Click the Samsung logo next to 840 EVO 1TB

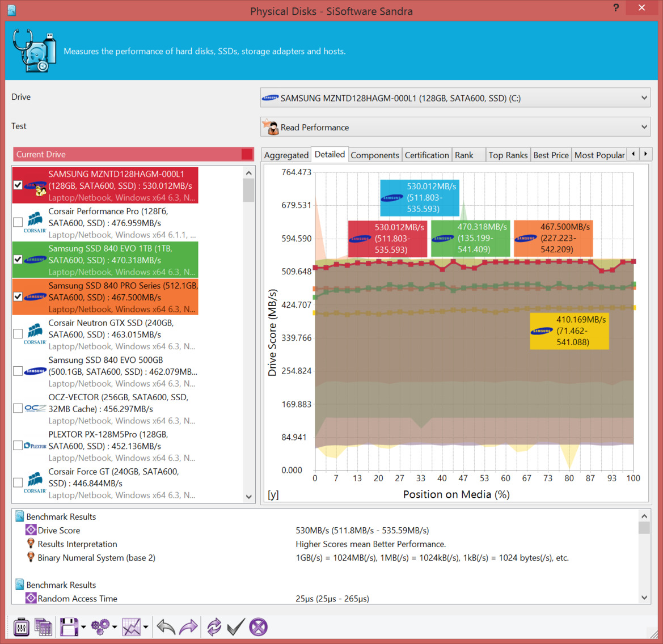tap(35, 260)
